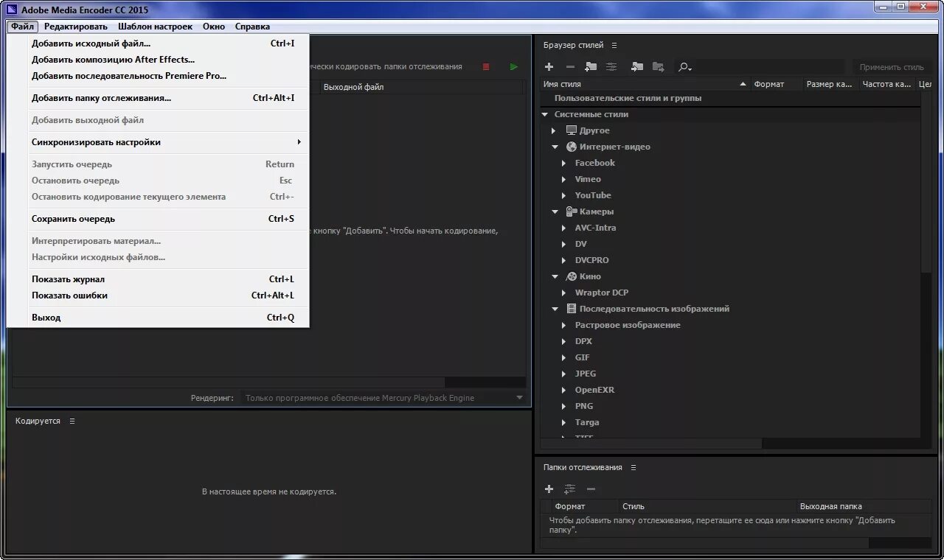Select the Wraptor DCP tree item
The image size is (944, 560).
point(602,293)
